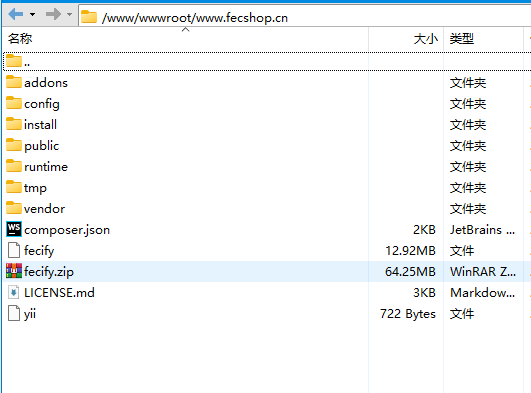The width and height of the screenshot is (531, 393).
Task: Click the back navigation arrow
Action: (16, 14)
